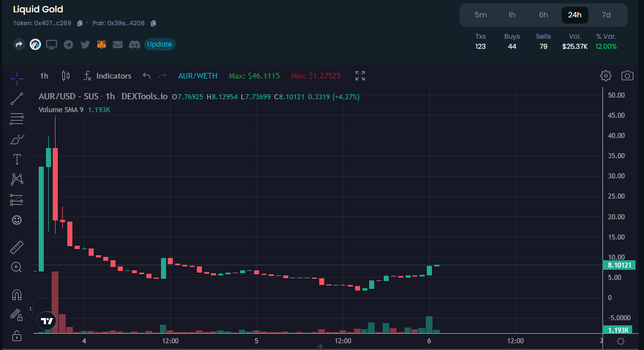The height and width of the screenshot is (350, 644).
Task: Toggle stay in drawing mode
Action: tap(17, 315)
